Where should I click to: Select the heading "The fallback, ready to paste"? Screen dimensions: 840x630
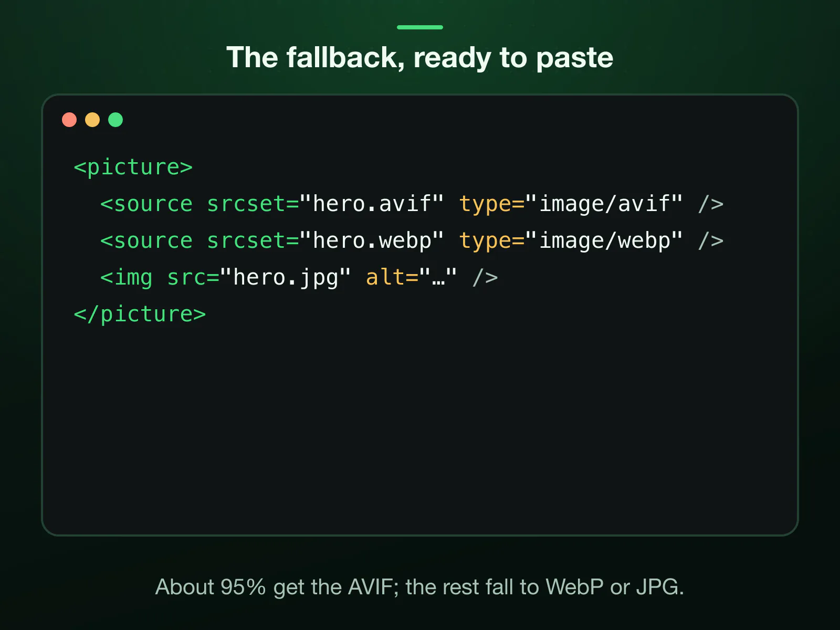pyautogui.click(x=420, y=57)
